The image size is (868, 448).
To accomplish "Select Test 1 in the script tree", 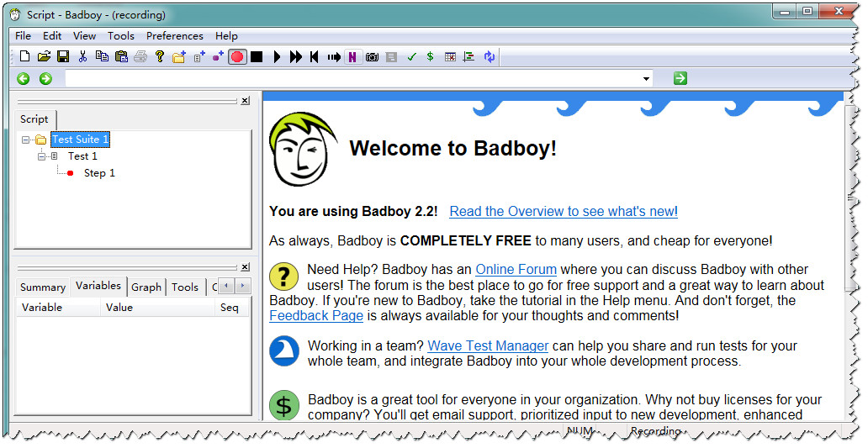I will tap(82, 156).
